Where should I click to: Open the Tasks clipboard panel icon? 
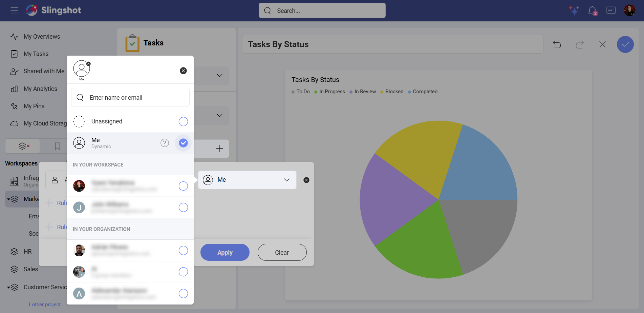[133, 43]
